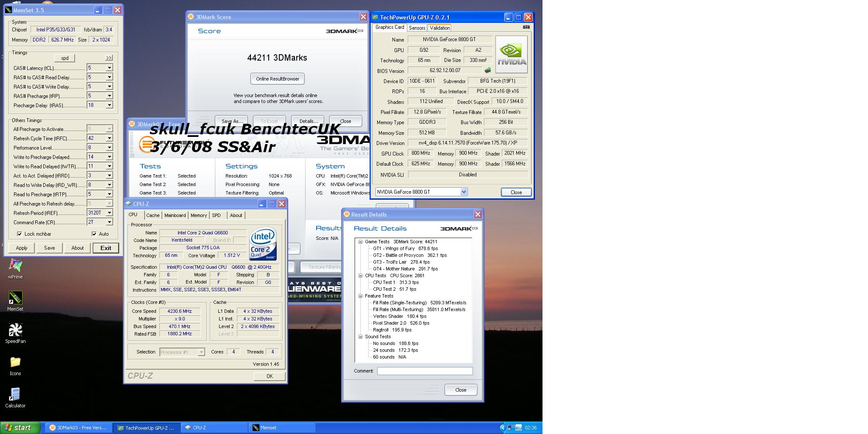Screen dimensions: 868x434
Task: Open RAS# to CAS# Read Delay dropdown
Action: [x=109, y=77]
